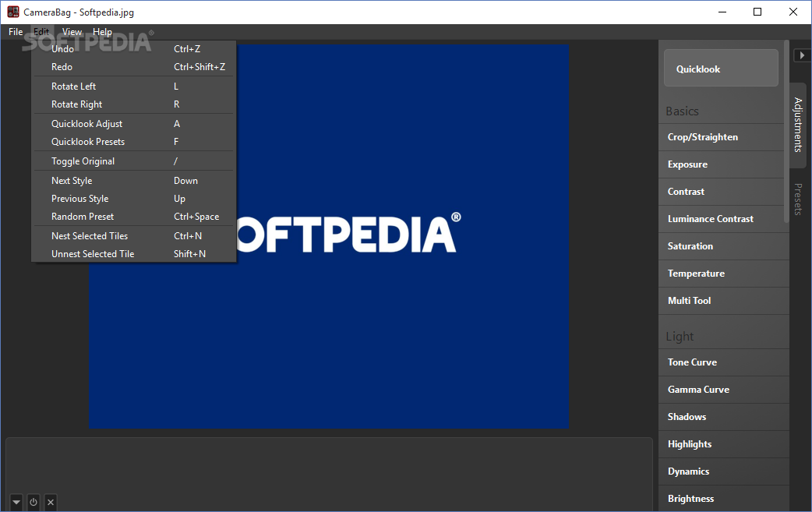
Task: Click the adjustments panel scrollbar
Action: [786, 132]
